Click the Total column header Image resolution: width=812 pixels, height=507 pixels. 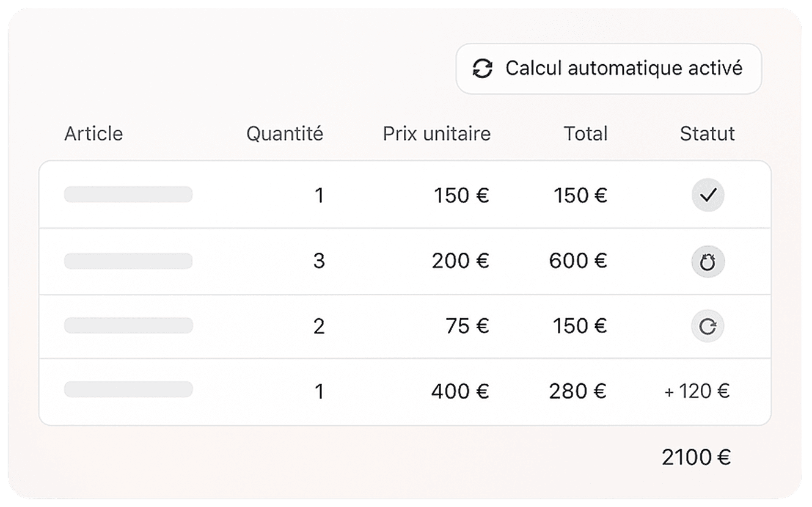click(x=585, y=134)
